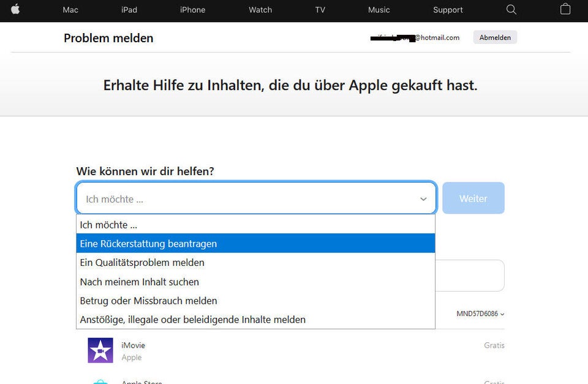The image size is (588, 384).
Task: Click the shopping bag icon
Action: click(x=565, y=10)
